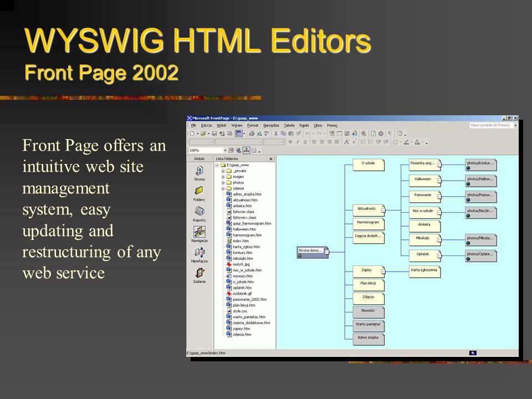Collapse the Zapisy node children
The height and width of the screenshot is (399, 532).
(383, 272)
